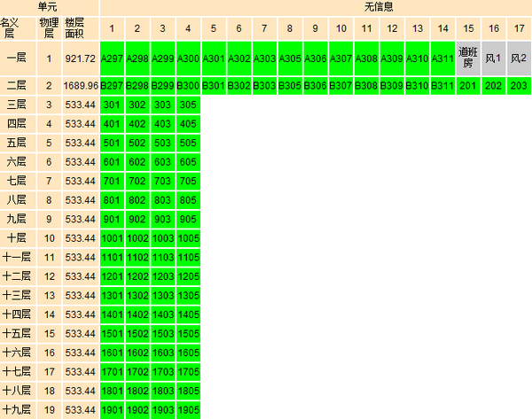Click unit B303 cell
532x419 pixels.
coord(264,86)
